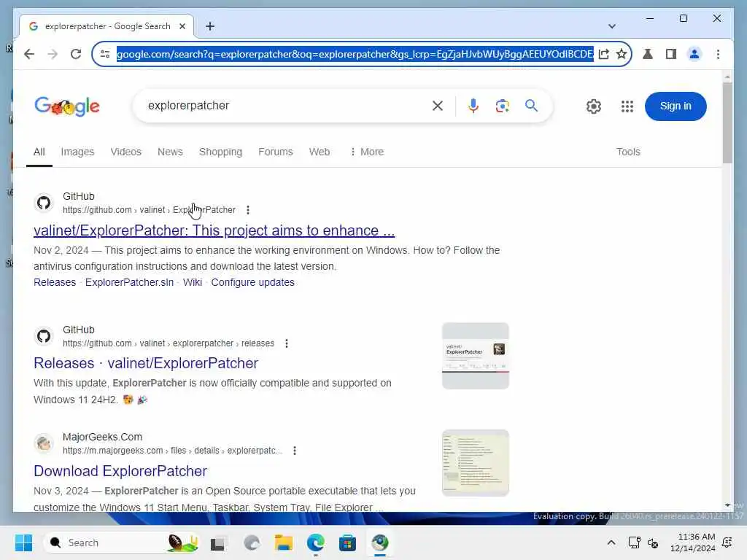Select the All results tab
This screenshot has width=747, height=560.
tap(39, 152)
